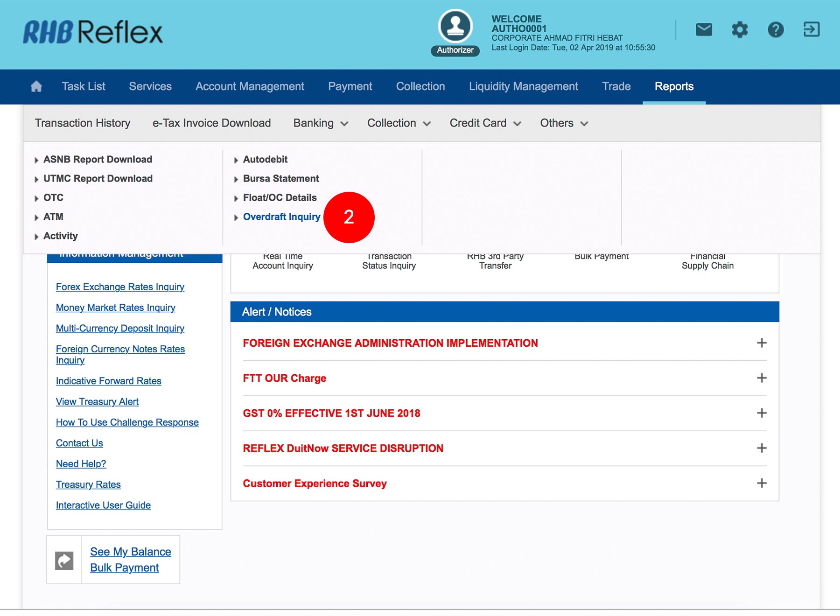Screen dimensions: 840x616
Task: Go to the home page icon
Action: 36,86
